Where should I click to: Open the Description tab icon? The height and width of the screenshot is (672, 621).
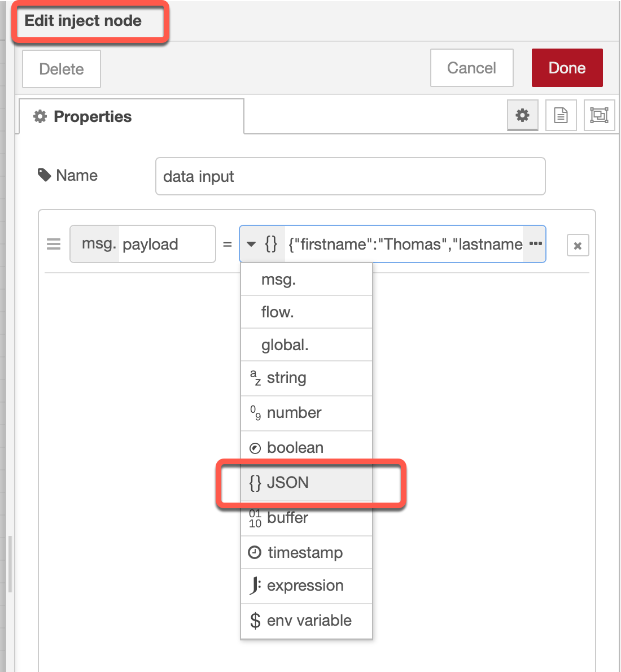point(561,115)
